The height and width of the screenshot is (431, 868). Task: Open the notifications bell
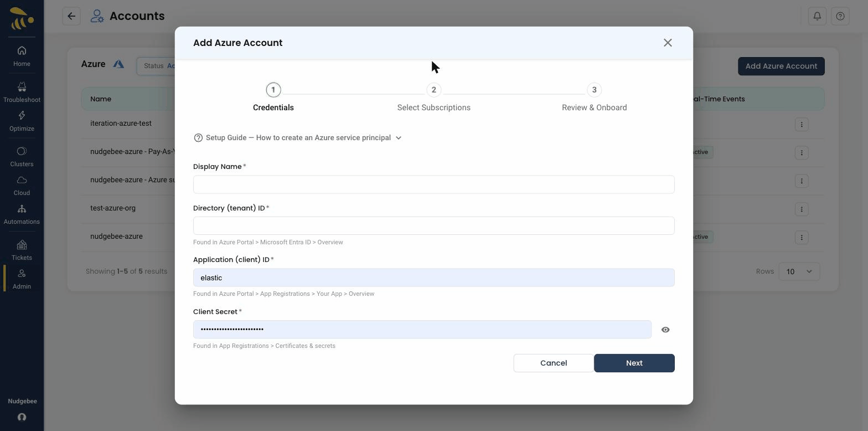(x=817, y=16)
